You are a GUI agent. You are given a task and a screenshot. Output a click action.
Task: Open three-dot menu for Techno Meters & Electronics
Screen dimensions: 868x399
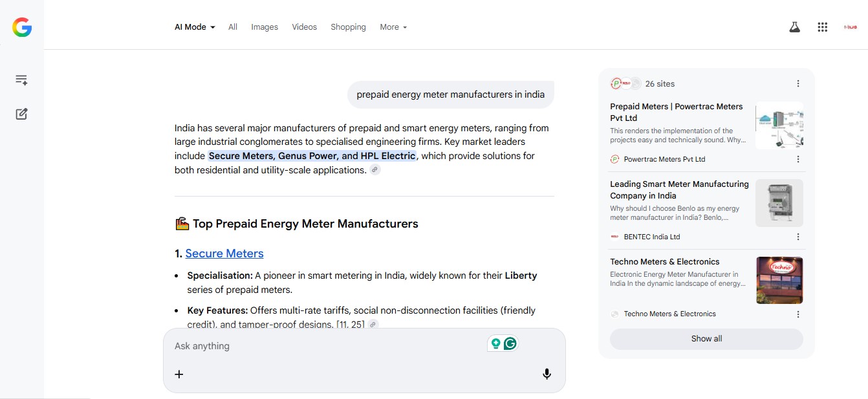798,314
